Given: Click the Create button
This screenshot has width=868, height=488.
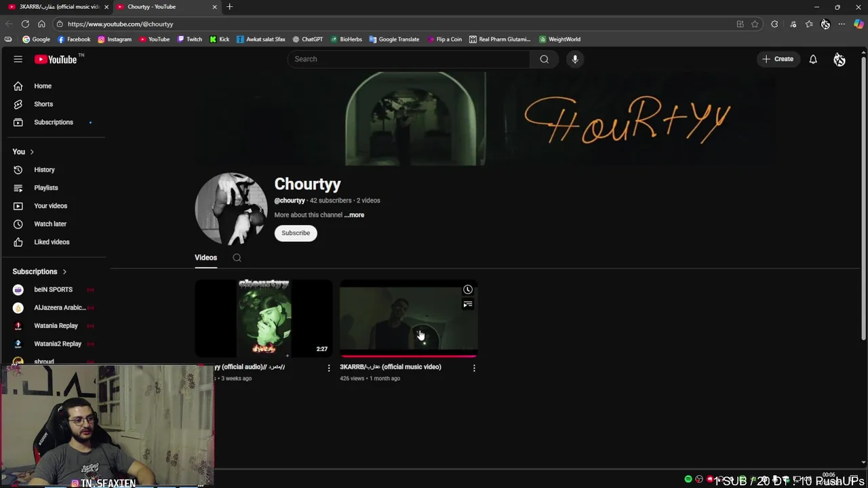Looking at the screenshot, I should (x=777, y=59).
